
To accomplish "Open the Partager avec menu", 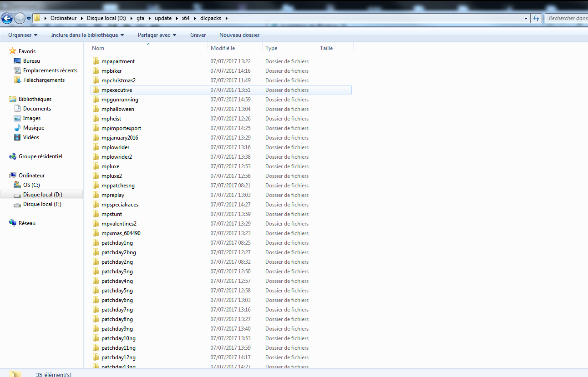I will [x=157, y=35].
